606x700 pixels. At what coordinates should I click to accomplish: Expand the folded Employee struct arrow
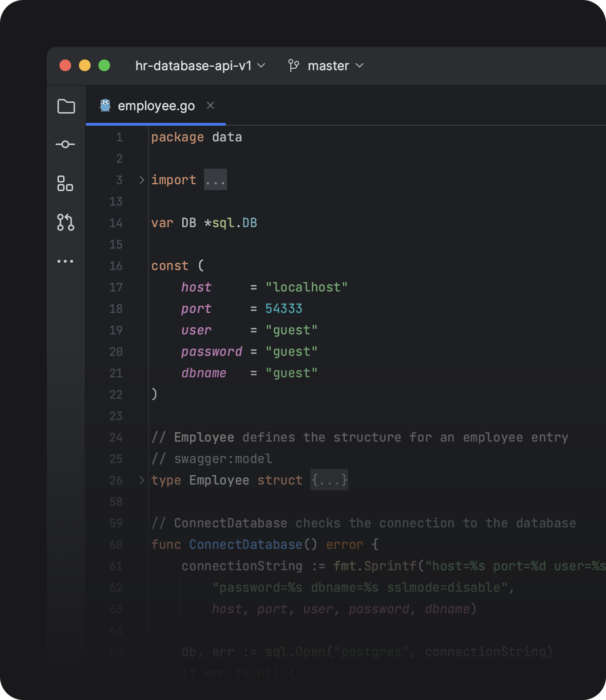(142, 480)
